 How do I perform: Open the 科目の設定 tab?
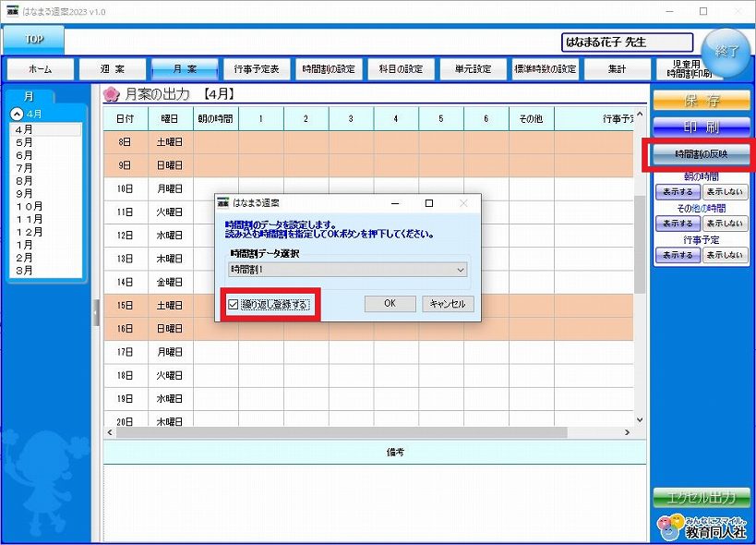click(402, 69)
